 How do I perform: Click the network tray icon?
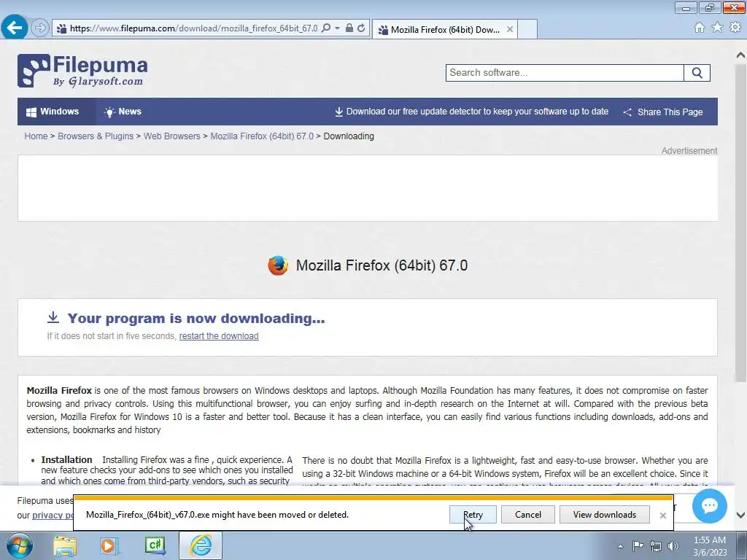pos(656,546)
